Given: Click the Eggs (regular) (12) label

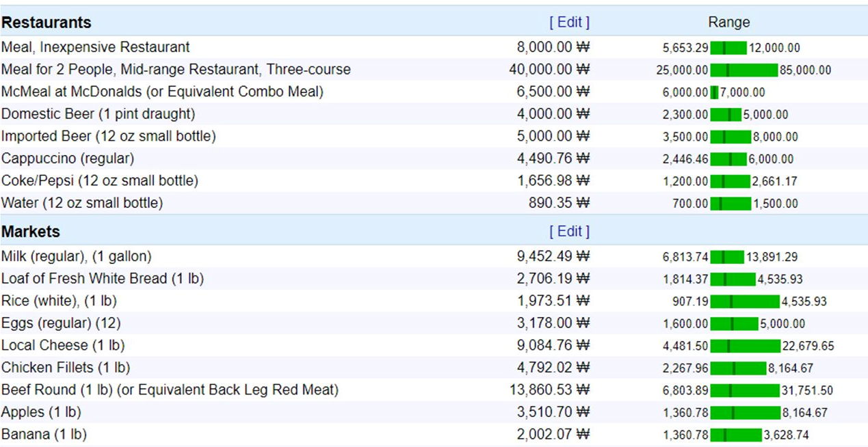Looking at the screenshot, I should (61, 323).
